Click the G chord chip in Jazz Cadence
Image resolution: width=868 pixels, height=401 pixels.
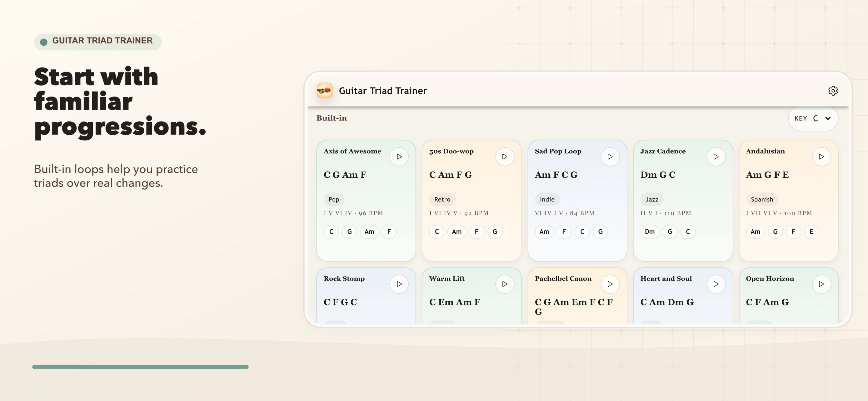[x=670, y=232]
